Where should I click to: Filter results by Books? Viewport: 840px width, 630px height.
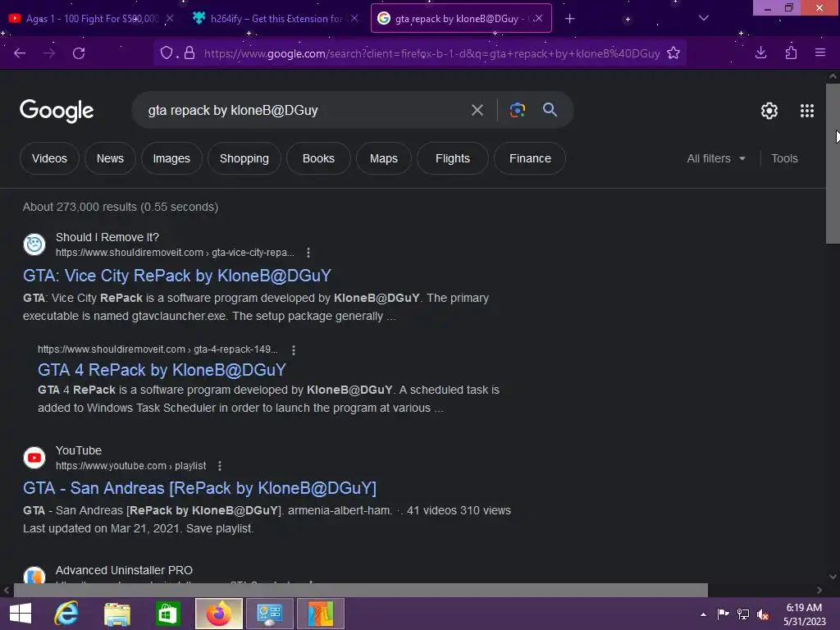[318, 158]
